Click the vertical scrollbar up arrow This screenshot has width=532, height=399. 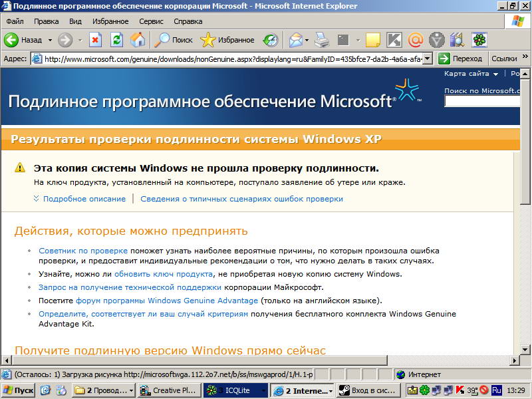[x=525, y=73]
